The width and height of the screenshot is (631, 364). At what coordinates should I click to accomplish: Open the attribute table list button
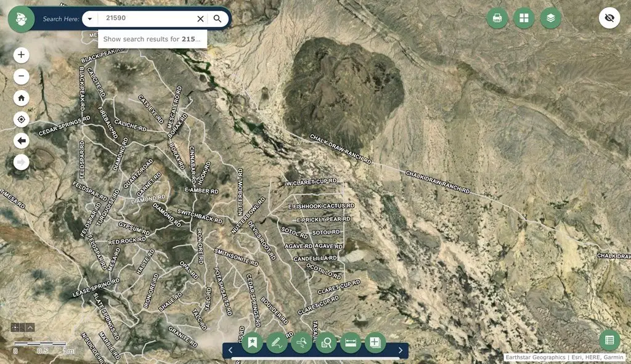pos(609,340)
